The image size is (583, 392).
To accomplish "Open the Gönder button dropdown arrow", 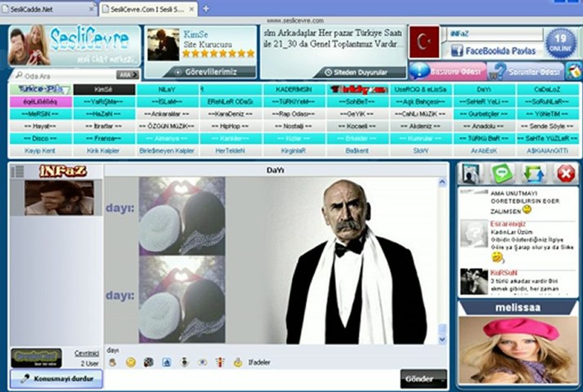I will (442, 379).
